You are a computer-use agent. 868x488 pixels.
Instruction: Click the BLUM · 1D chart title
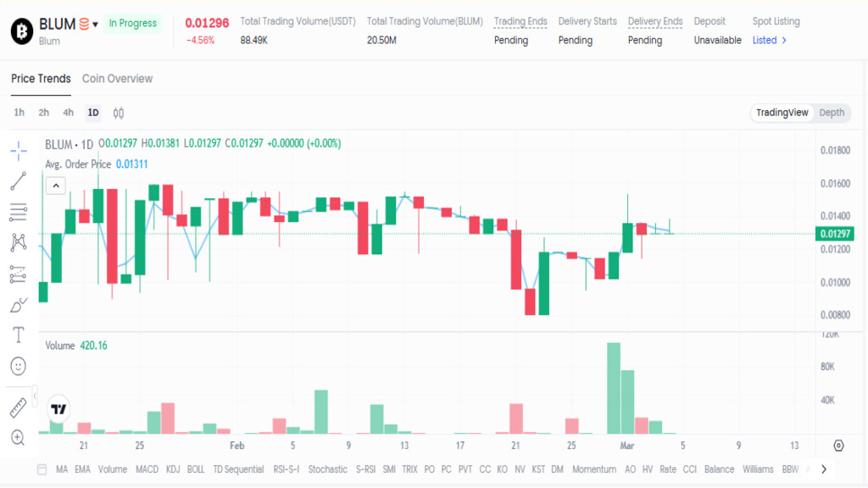pos(70,144)
